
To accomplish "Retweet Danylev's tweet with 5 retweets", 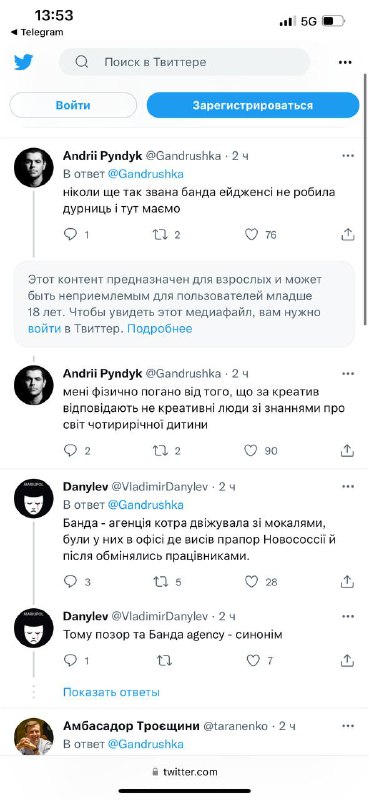I will 161,581.
